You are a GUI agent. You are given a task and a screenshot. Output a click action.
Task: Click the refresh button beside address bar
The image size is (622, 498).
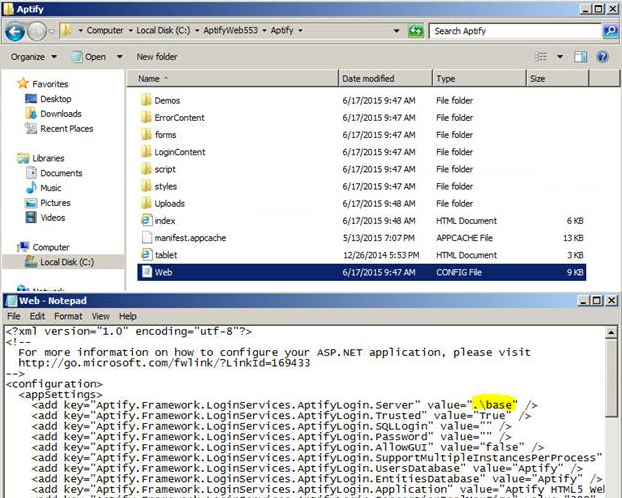(x=416, y=31)
